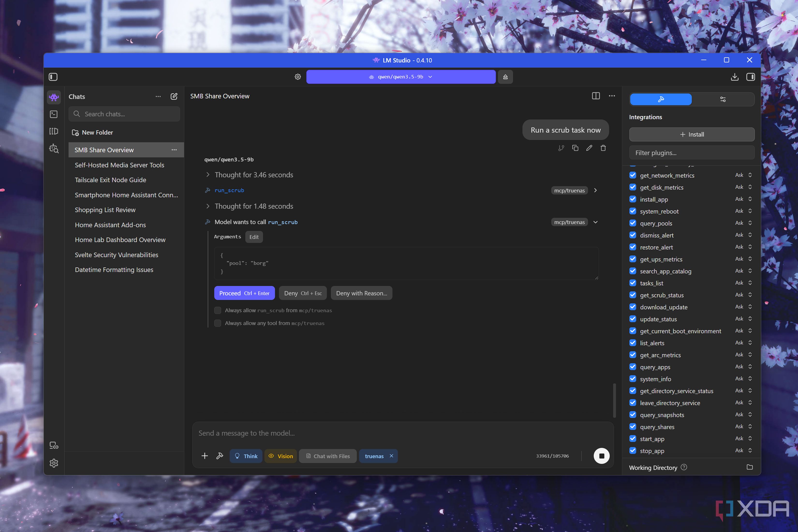Open My Models icon in left rail

54,131
